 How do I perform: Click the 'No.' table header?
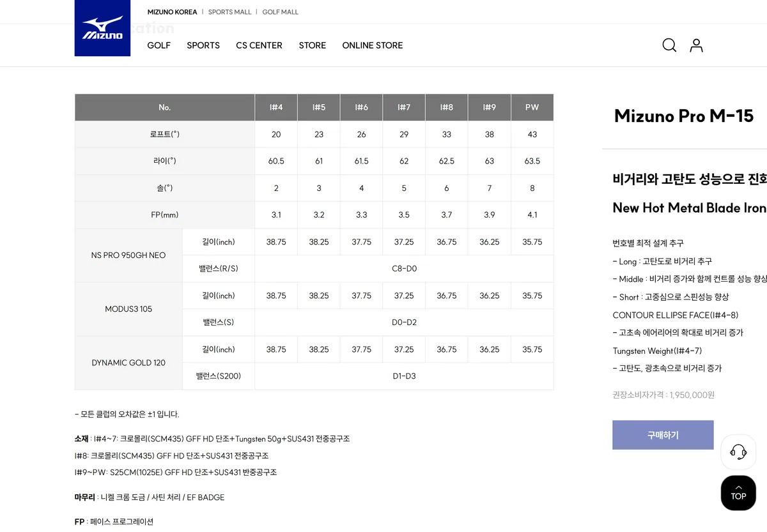point(165,107)
